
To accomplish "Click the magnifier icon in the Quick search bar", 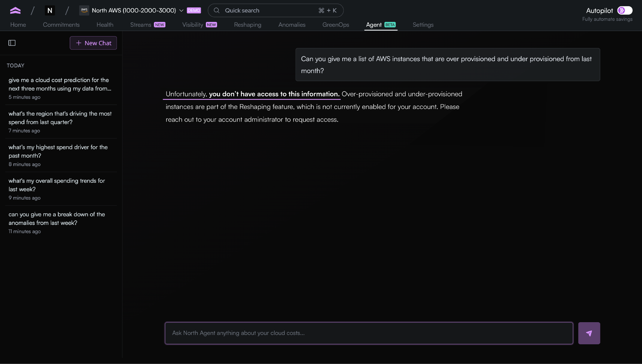I will 216,10.
